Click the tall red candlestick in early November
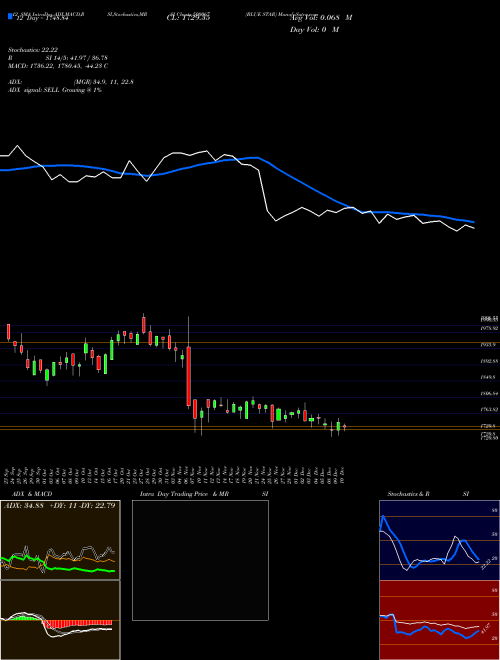The height and width of the screenshot is (660, 500). [189, 375]
